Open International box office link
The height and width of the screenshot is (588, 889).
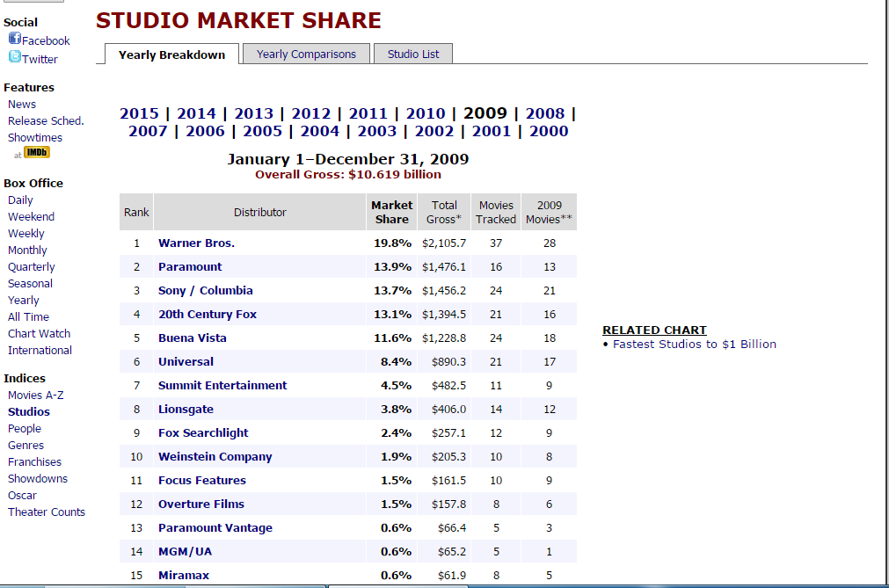coord(40,350)
